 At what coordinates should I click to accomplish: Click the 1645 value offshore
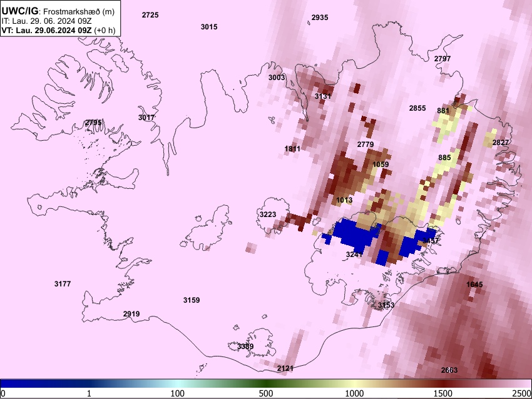point(474,284)
